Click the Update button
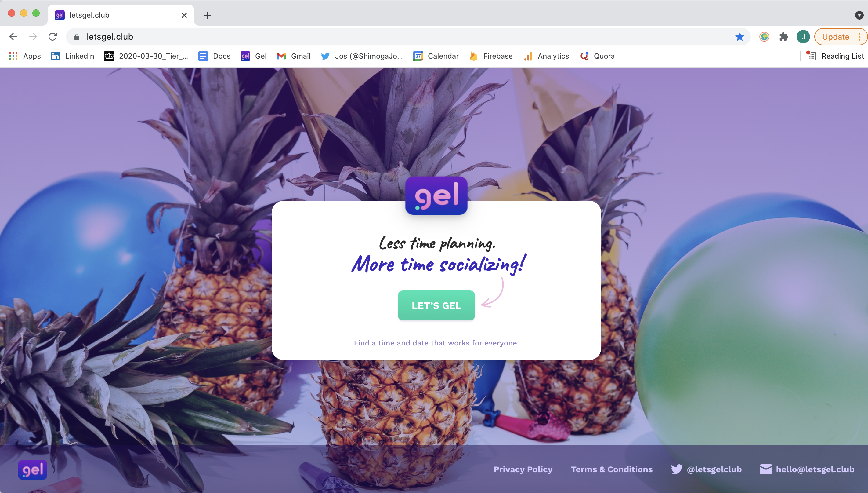 coord(836,37)
